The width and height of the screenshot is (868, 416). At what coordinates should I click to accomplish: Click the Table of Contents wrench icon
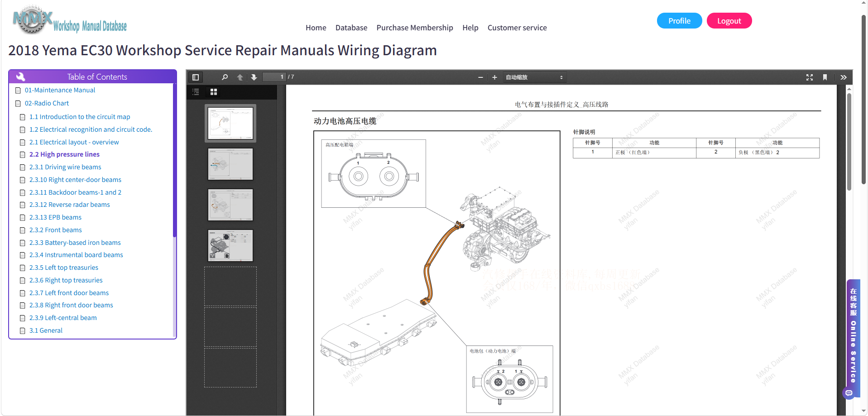20,77
